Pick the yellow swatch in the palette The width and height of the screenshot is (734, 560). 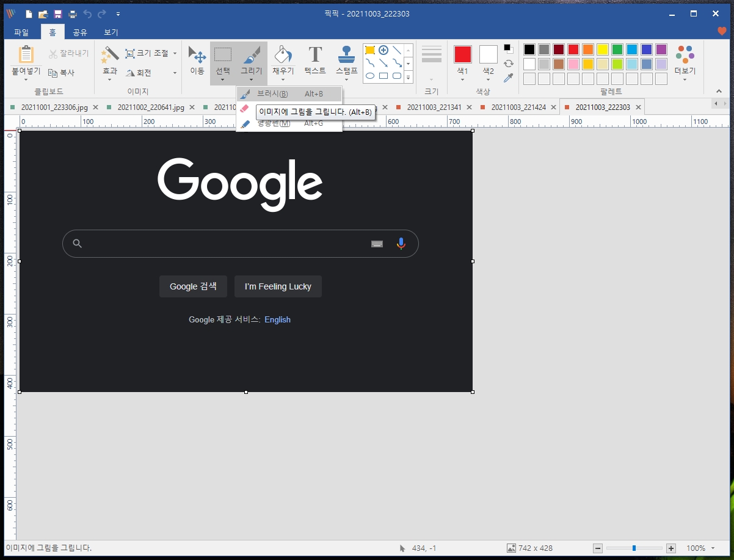[x=603, y=49]
